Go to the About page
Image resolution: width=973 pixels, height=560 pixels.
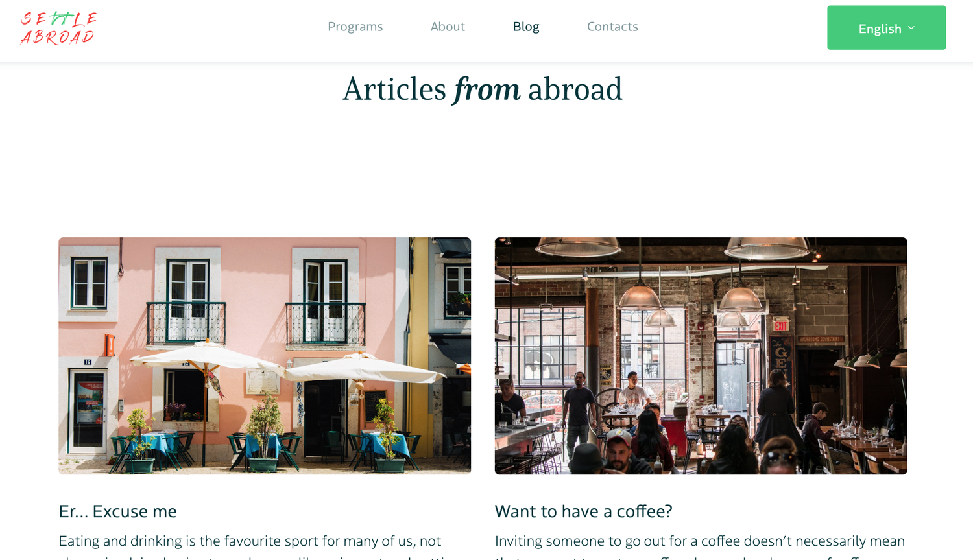pyautogui.click(x=448, y=27)
